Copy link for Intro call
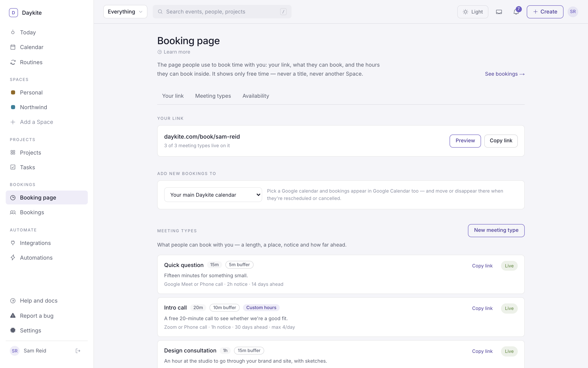 [x=482, y=308]
